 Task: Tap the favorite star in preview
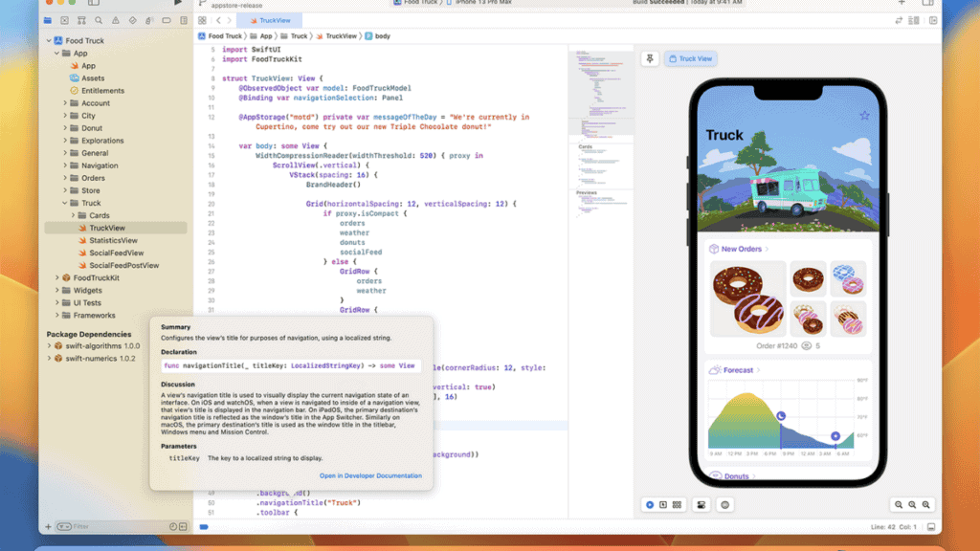864,116
